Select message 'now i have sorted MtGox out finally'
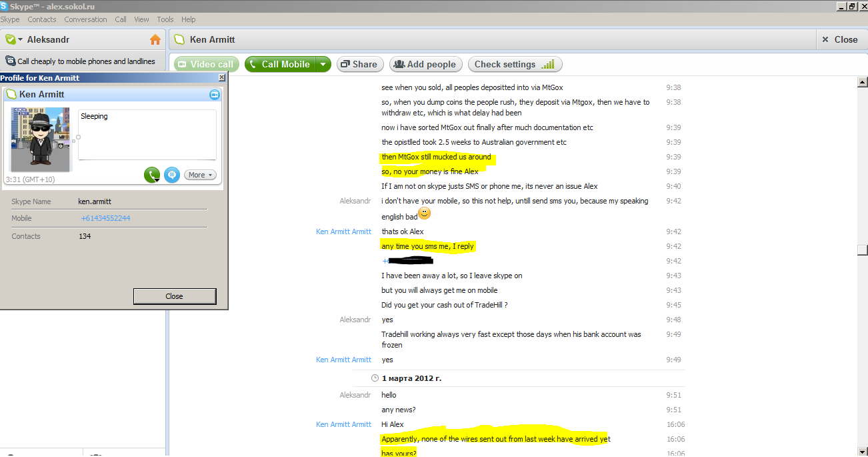 tap(487, 127)
